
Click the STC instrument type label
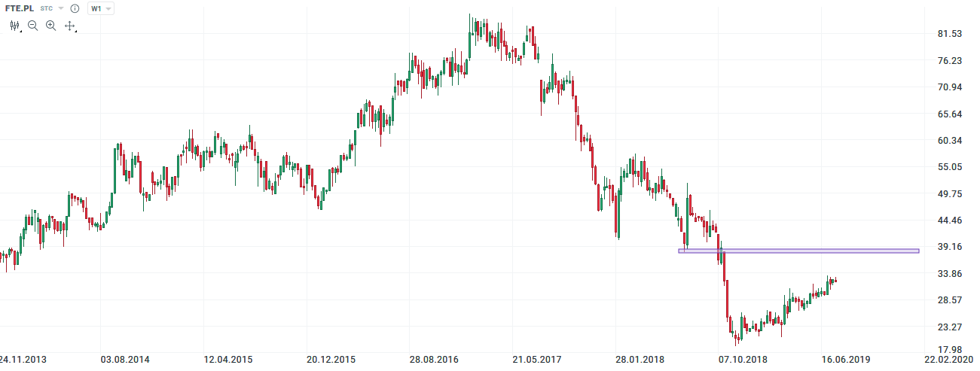[47, 8]
